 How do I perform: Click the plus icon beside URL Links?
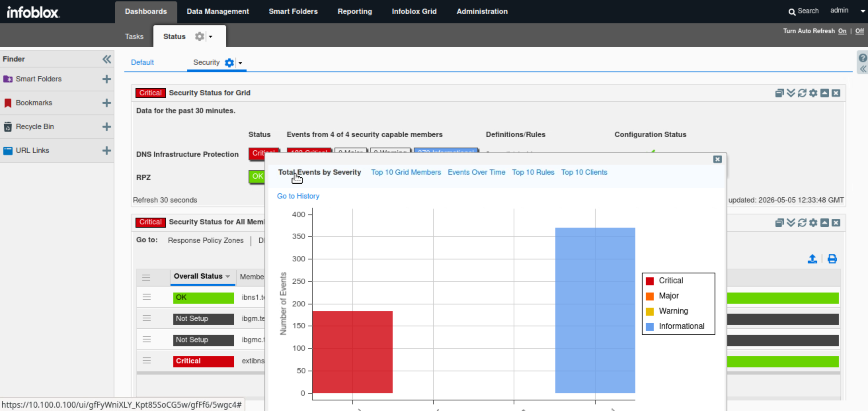click(x=106, y=151)
